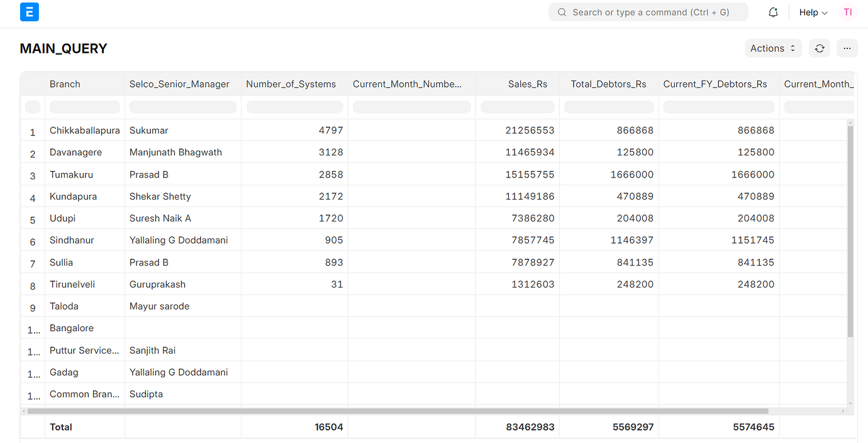Screen dimensions: 868x443
Task: Open notifications via the bell icon
Action: point(772,12)
